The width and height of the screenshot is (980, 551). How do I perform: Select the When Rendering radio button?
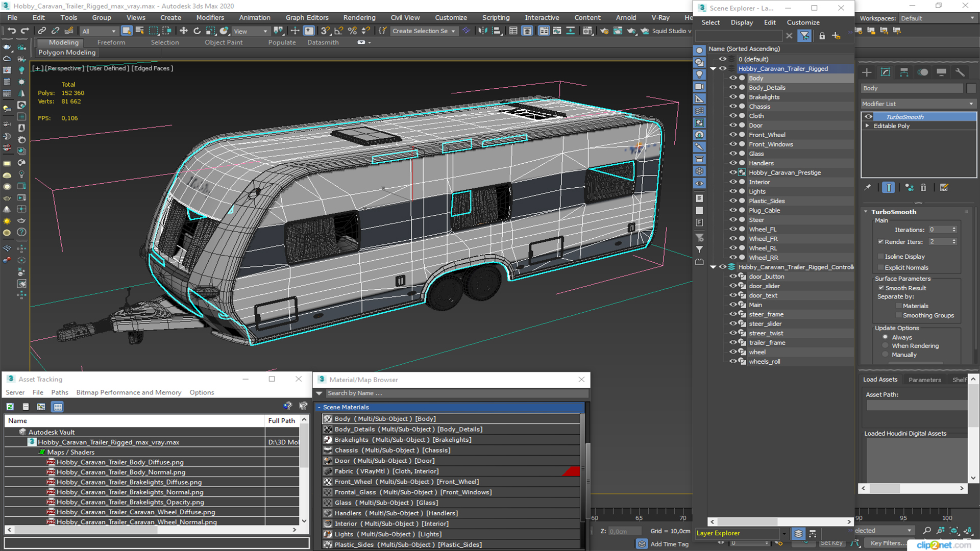(x=886, y=346)
